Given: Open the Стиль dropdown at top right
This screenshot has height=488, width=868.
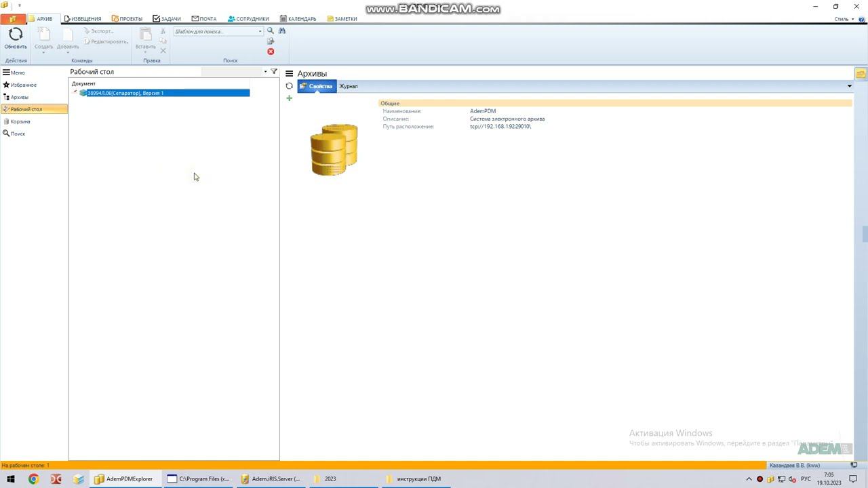Looking at the screenshot, I should point(844,19).
